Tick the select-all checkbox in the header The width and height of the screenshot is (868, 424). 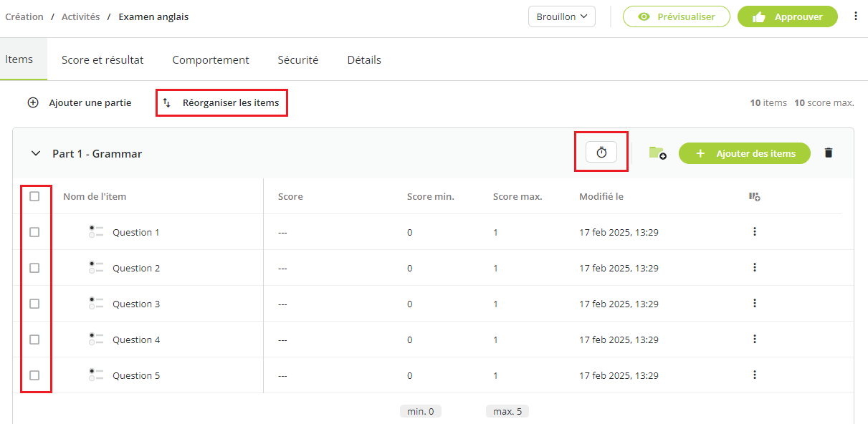coord(34,196)
